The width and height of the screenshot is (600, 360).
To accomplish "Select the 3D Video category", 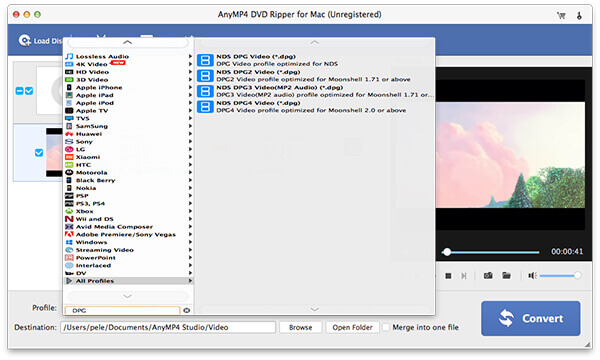I will [129, 80].
